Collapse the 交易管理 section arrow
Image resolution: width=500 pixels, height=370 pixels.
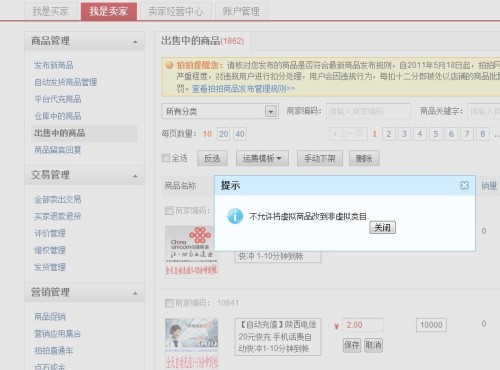(135, 176)
